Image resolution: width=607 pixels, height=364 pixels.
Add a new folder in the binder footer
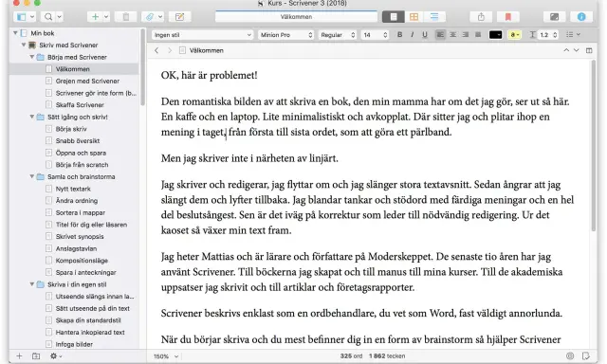[x=36, y=355]
